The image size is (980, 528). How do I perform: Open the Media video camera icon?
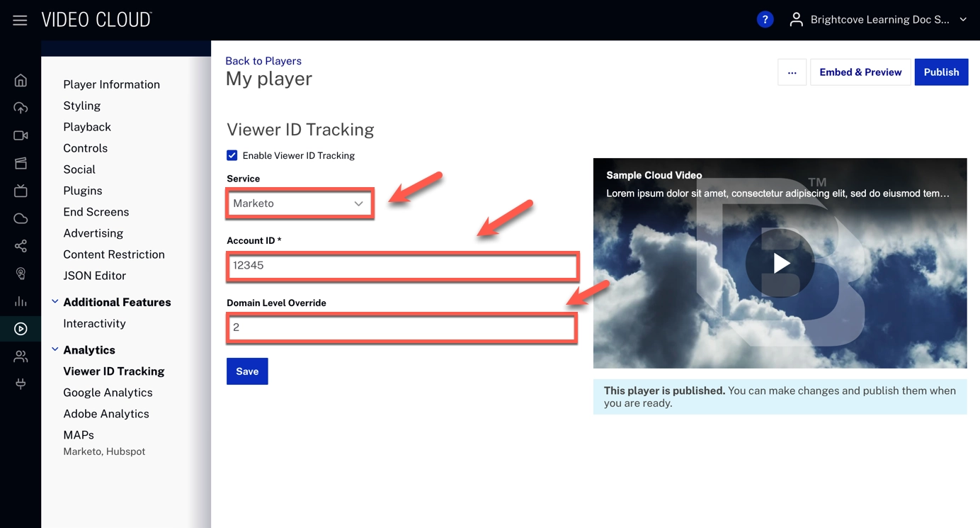point(21,135)
